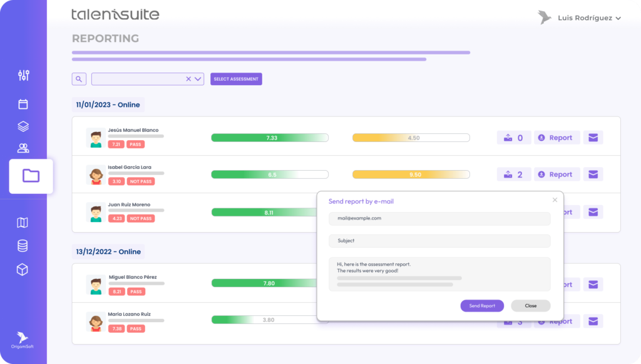641x364 pixels.
Task: Click the SELECT ASSESSMENT button
Action: pyautogui.click(x=236, y=78)
